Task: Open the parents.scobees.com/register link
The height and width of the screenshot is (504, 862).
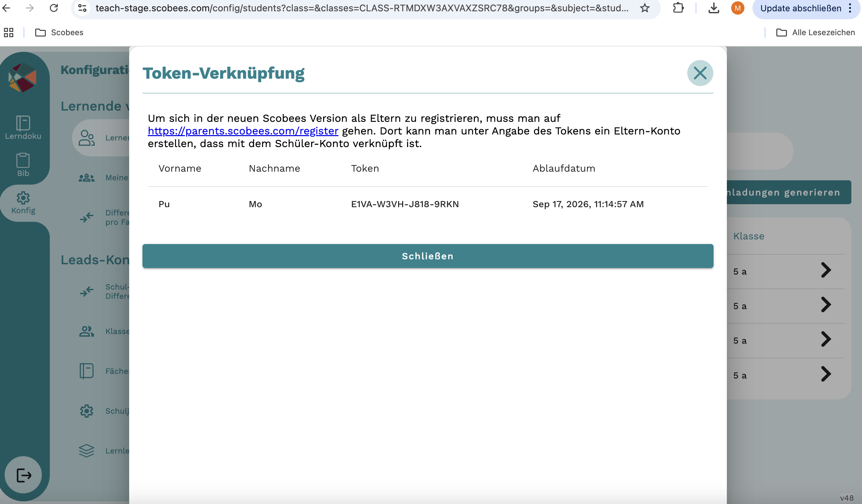Action: [243, 131]
